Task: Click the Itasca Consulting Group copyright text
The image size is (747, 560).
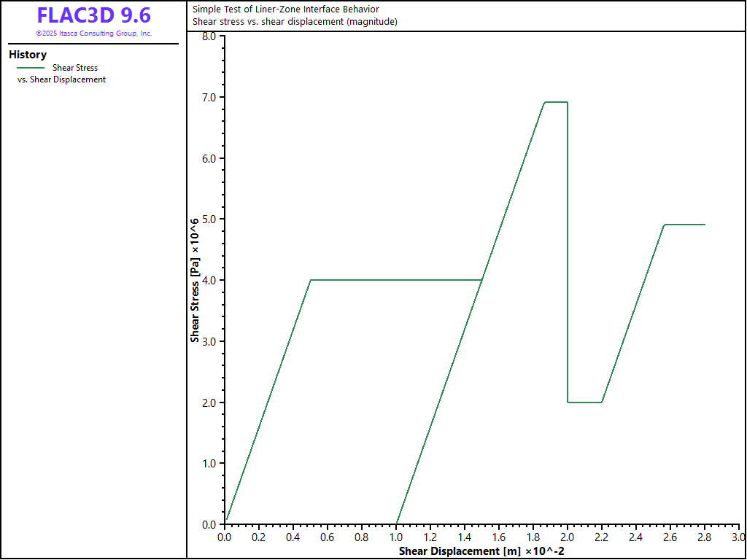Action: 93,34
